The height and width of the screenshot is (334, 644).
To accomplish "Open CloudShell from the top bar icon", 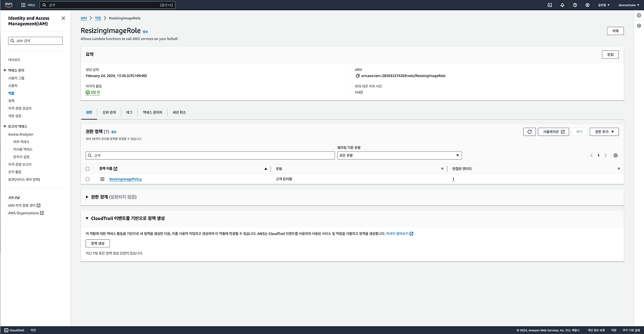I will click(550, 5).
